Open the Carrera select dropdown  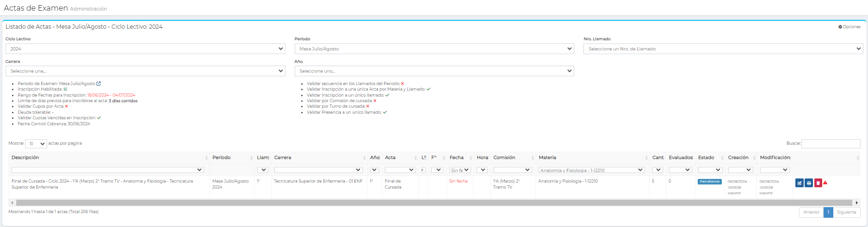pos(145,71)
